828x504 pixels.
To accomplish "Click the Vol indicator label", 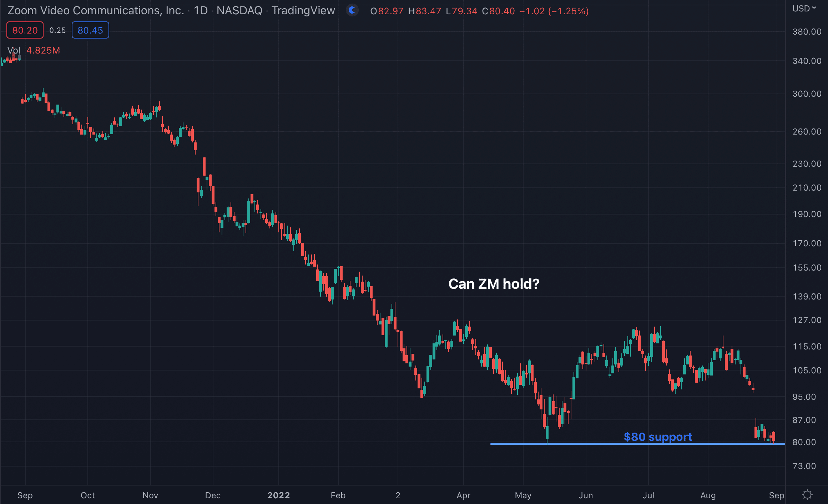I will [x=14, y=50].
